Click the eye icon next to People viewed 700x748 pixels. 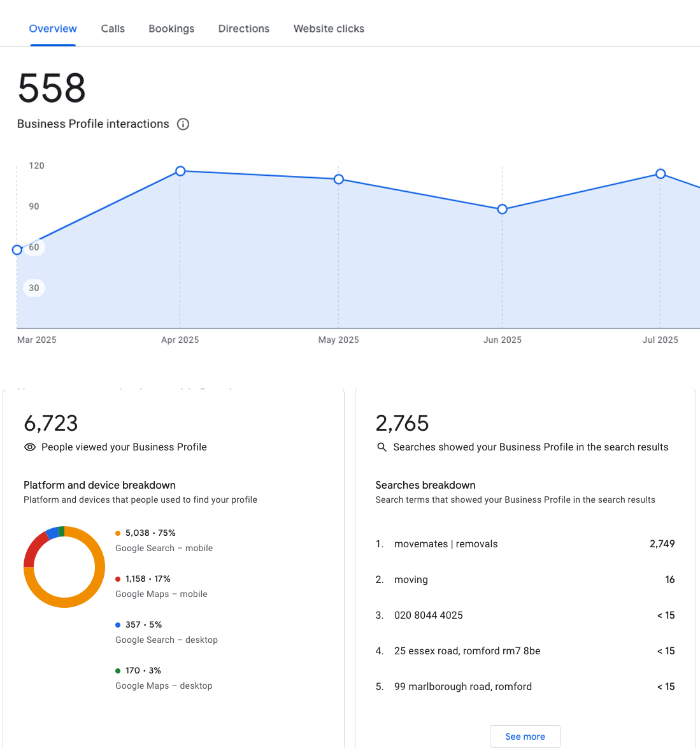click(x=30, y=447)
